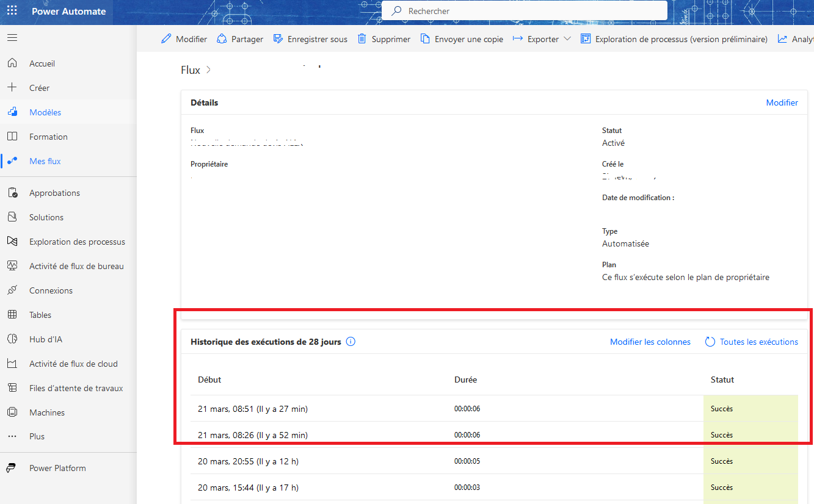The width and height of the screenshot is (814, 504).
Task: Click Exploration de processus (version préliminaire) button
Action: (x=674, y=39)
